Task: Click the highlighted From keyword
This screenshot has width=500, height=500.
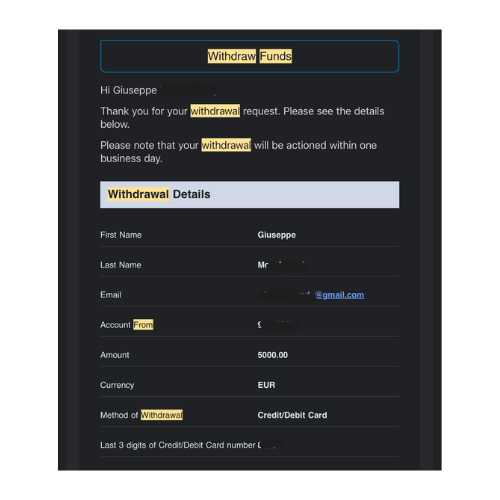Action: [143, 325]
